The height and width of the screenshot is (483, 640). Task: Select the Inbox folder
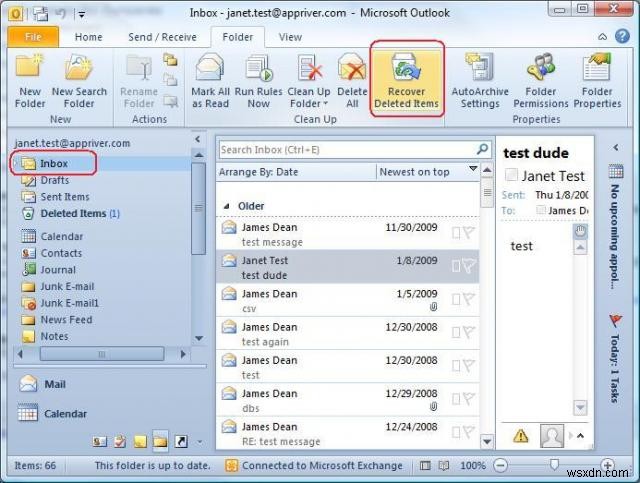pyautogui.click(x=53, y=164)
